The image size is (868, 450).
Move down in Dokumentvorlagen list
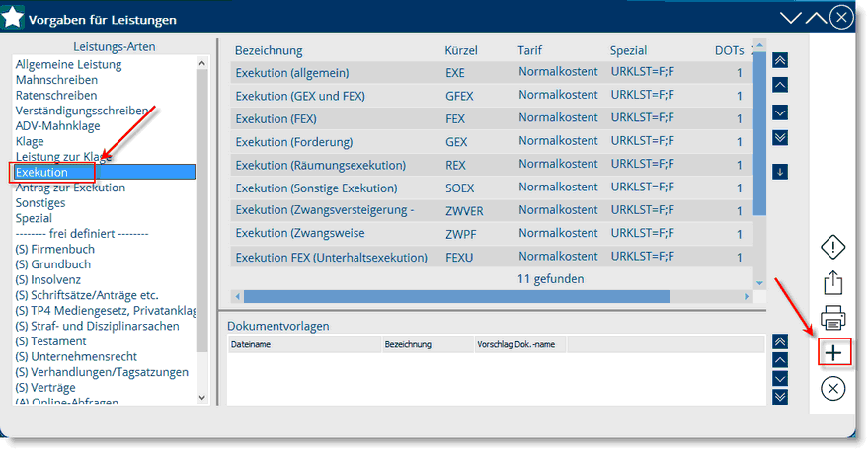(x=780, y=379)
